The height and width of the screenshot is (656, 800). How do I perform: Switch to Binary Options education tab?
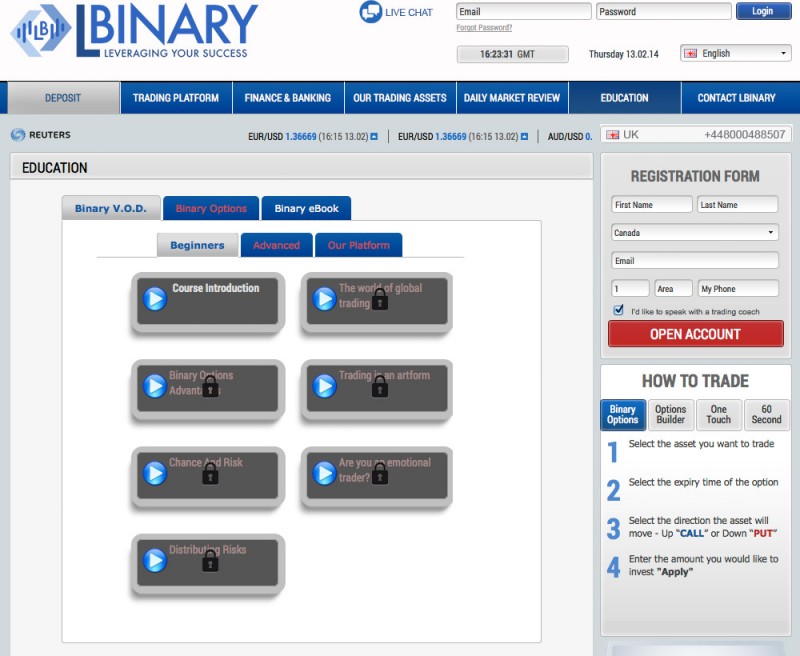pos(211,208)
